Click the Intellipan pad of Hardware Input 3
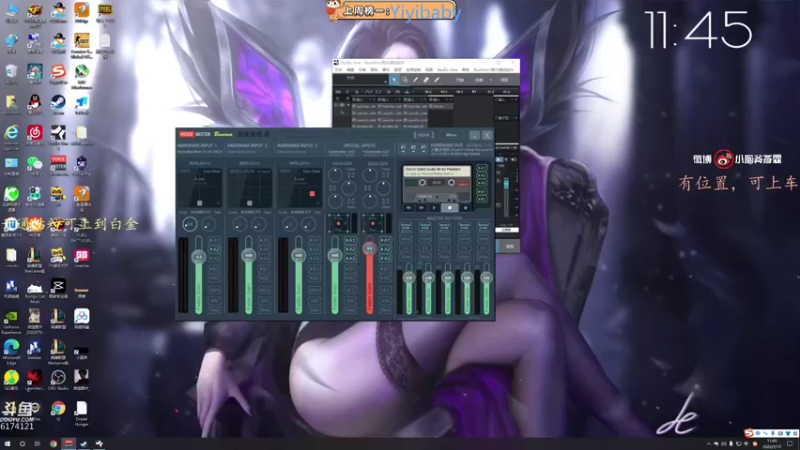Viewport: 800px width, 450px height. (x=300, y=187)
